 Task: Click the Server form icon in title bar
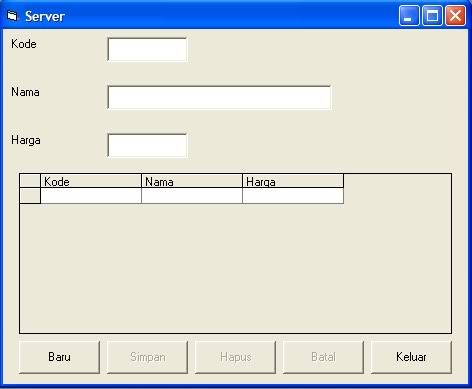click(12, 16)
